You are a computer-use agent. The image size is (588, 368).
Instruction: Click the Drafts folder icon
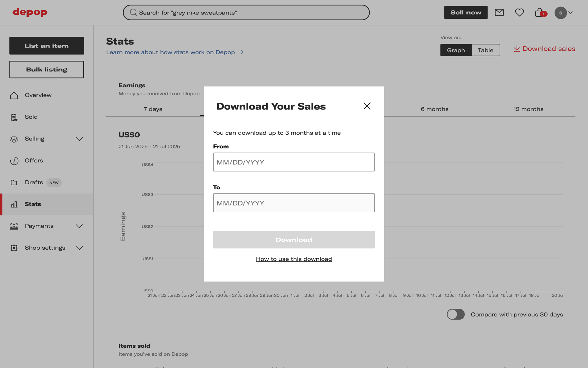[x=14, y=182]
